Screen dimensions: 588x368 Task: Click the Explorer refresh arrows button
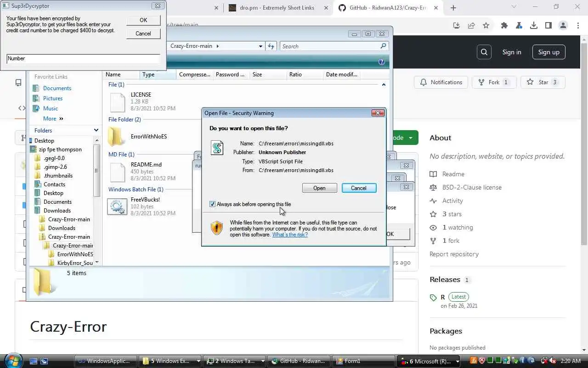[x=271, y=46]
